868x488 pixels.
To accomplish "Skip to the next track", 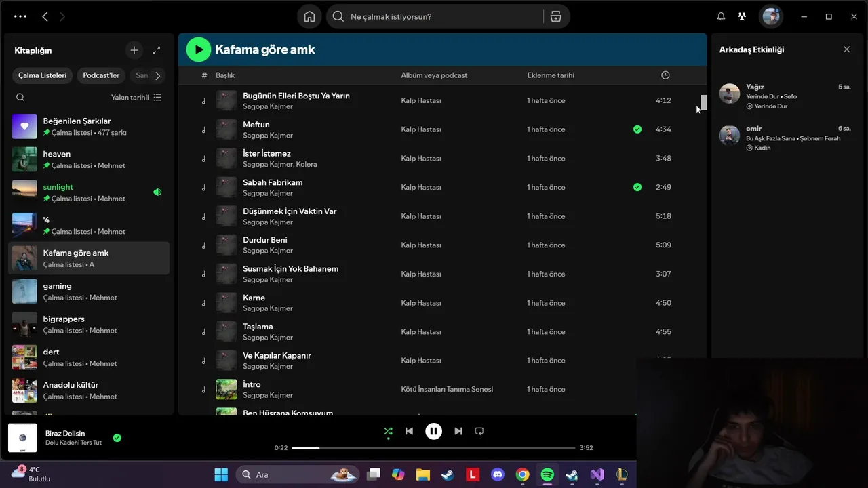I will pyautogui.click(x=458, y=431).
